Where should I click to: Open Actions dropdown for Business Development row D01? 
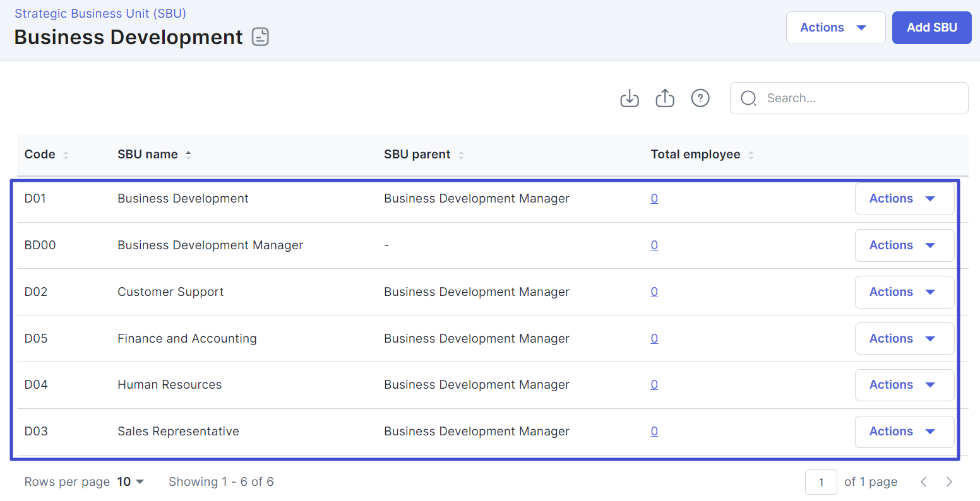point(904,199)
